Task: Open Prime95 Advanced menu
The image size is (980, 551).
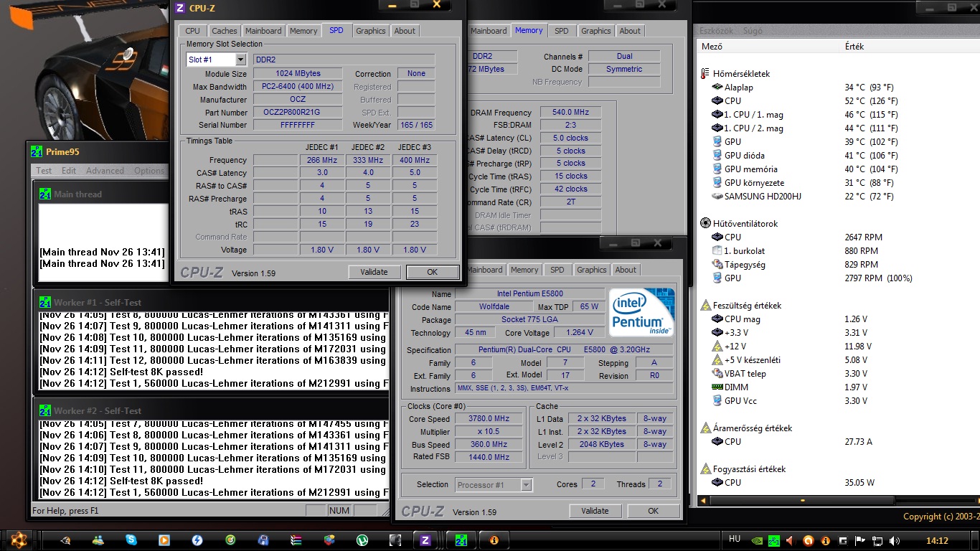Action: point(105,171)
